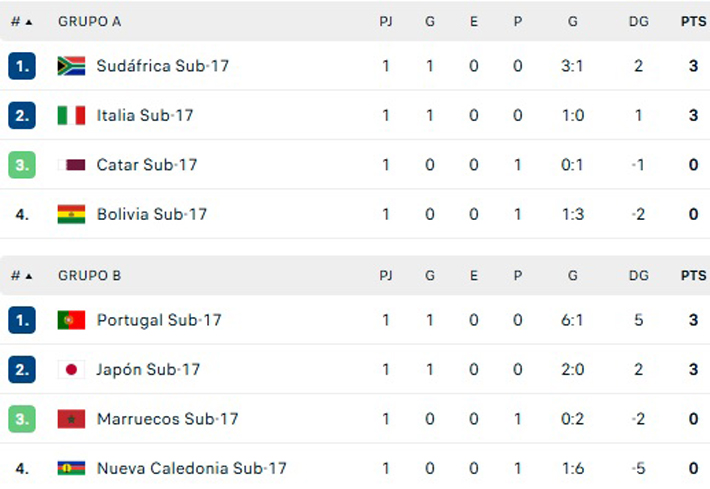Click the Grupo B header title
This screenshot has height=489, width=710.
point(89,275)
